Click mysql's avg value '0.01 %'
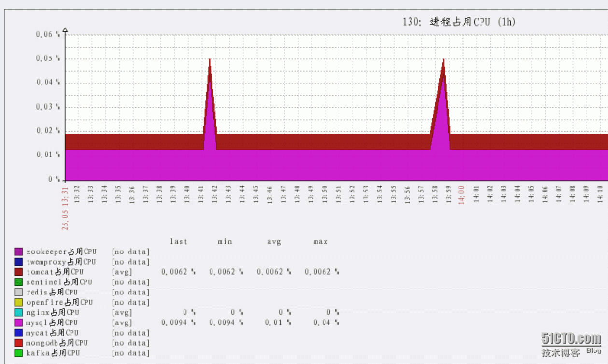The width and height of the screenshot is (608, 364). coord(278,322)
